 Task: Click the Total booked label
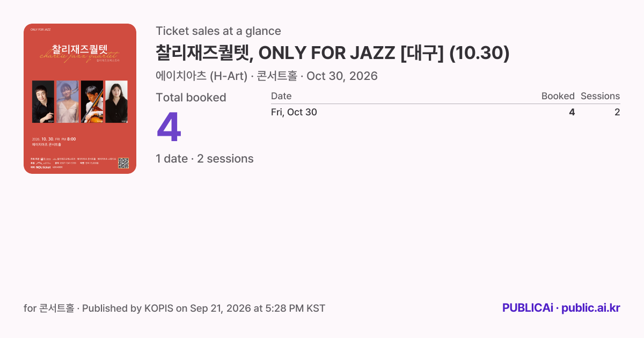[191, 98]
